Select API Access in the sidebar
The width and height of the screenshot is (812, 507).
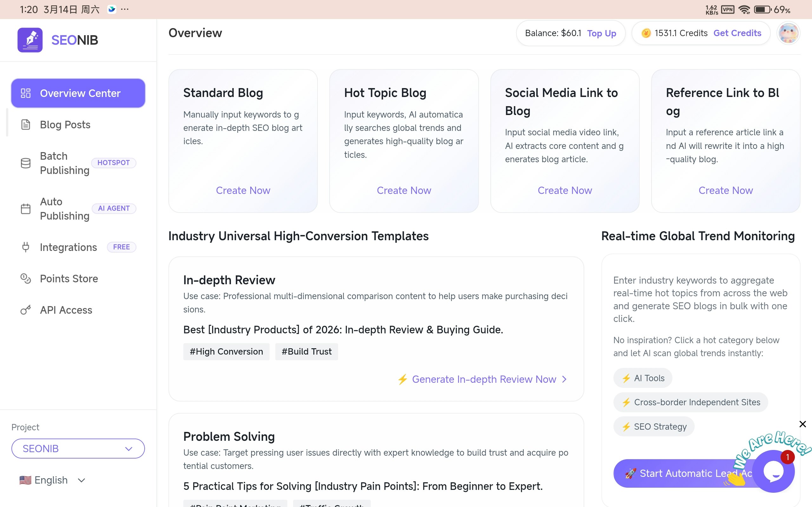[x=66, y=310]
